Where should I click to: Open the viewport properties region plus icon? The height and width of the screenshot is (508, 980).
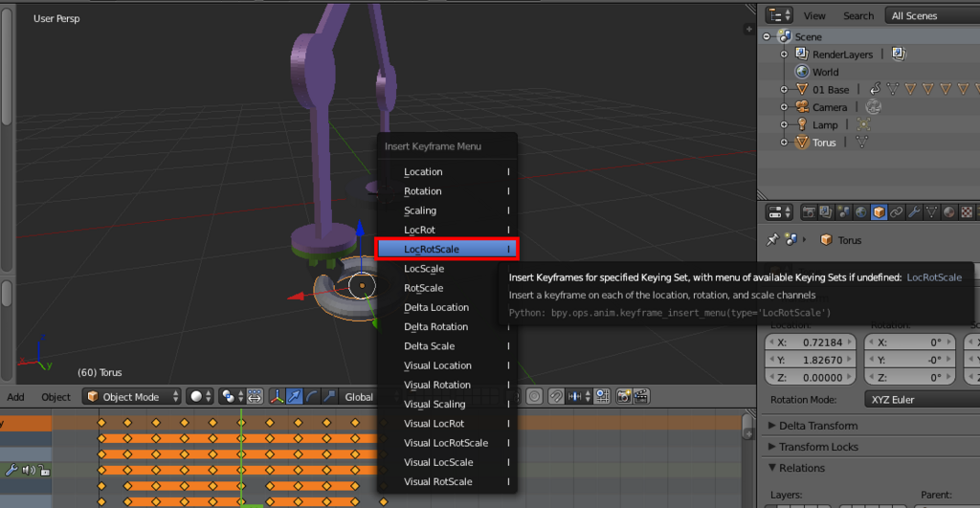pyautogui.click(x=748, y=29)
